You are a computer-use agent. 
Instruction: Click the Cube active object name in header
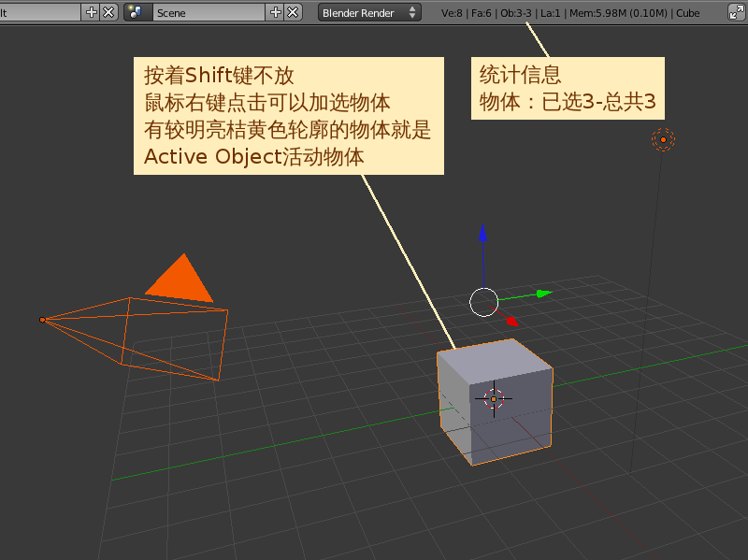(x=687, y=13)
